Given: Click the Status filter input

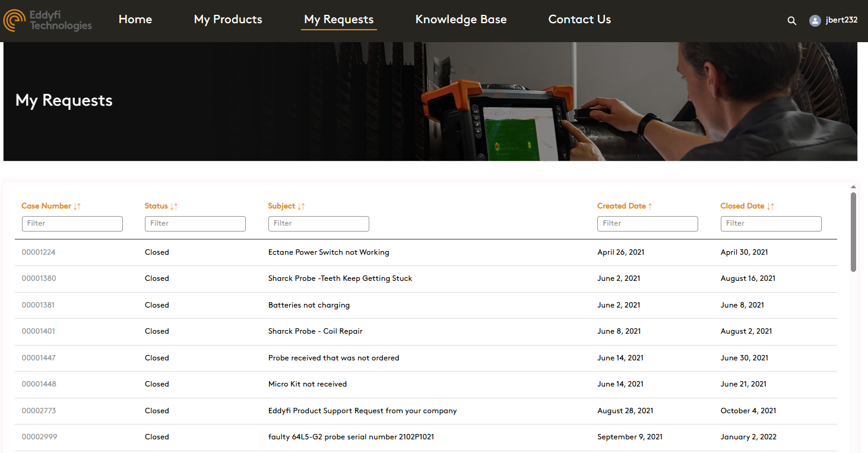Looking at the screenshot, I should pyautogui.click(x=195, y=224).
